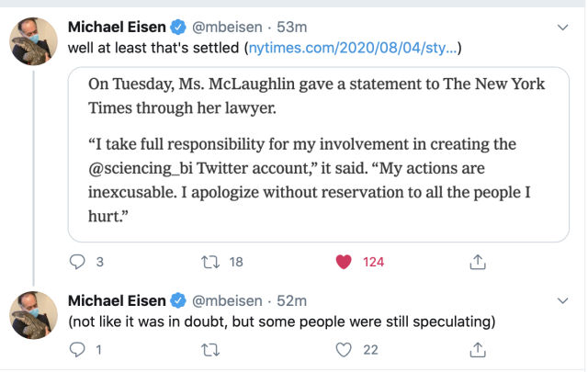This screenshot has width=588, height=372.
Task: Share the first tweet
Action: coord(477,262)
